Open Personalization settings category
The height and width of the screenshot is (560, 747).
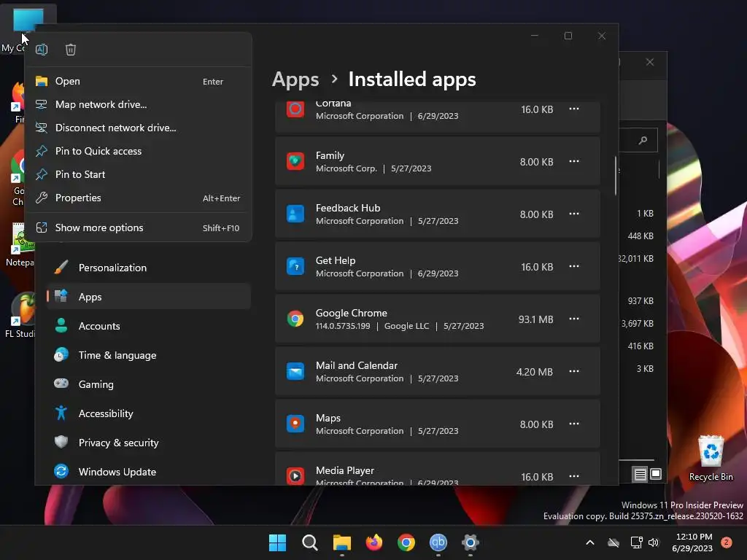pyautogui.click(x=149, y=268)
